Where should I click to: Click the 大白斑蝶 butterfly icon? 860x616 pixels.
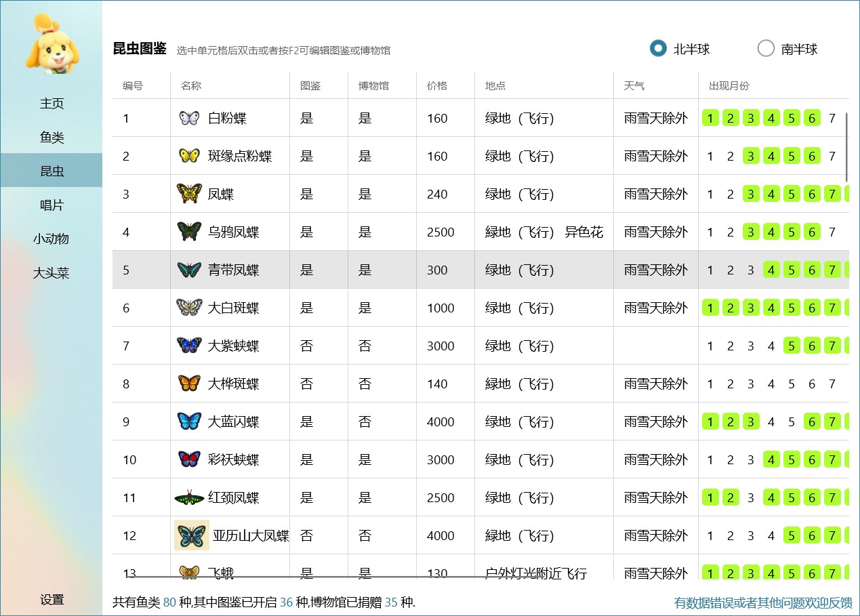point(189,308)
